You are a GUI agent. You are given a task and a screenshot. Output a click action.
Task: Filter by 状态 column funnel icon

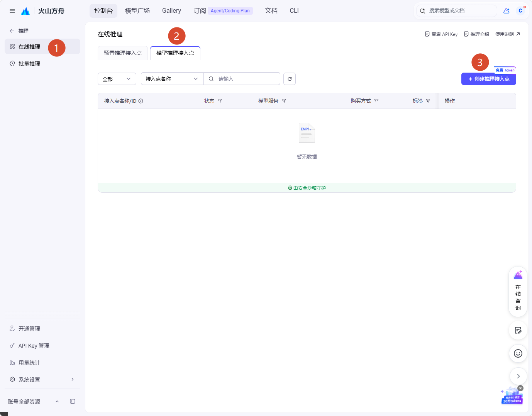pyautogui.click(x=220, y=101)
